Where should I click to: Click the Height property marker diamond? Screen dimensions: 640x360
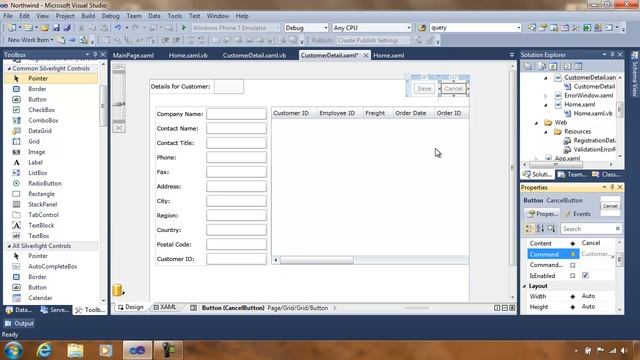click(573, 307)
